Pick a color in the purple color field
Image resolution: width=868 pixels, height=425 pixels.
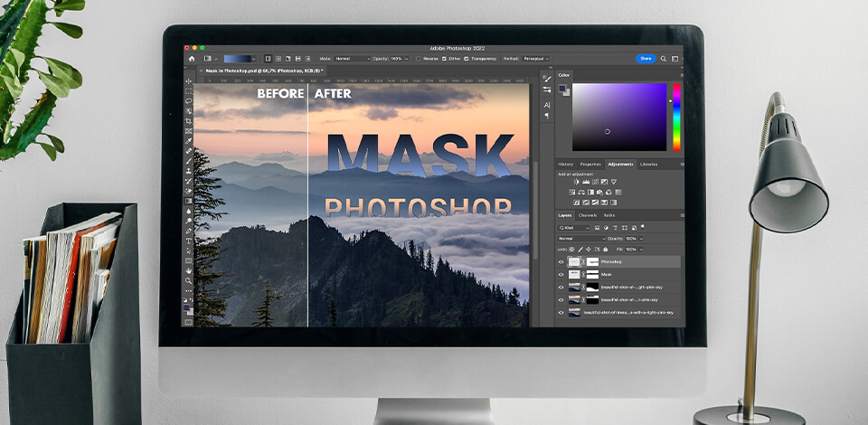tap(619, 117)
